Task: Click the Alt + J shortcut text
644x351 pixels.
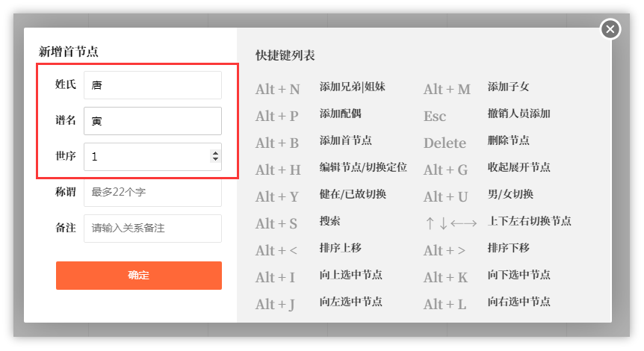Action: [x=275, y=304]
